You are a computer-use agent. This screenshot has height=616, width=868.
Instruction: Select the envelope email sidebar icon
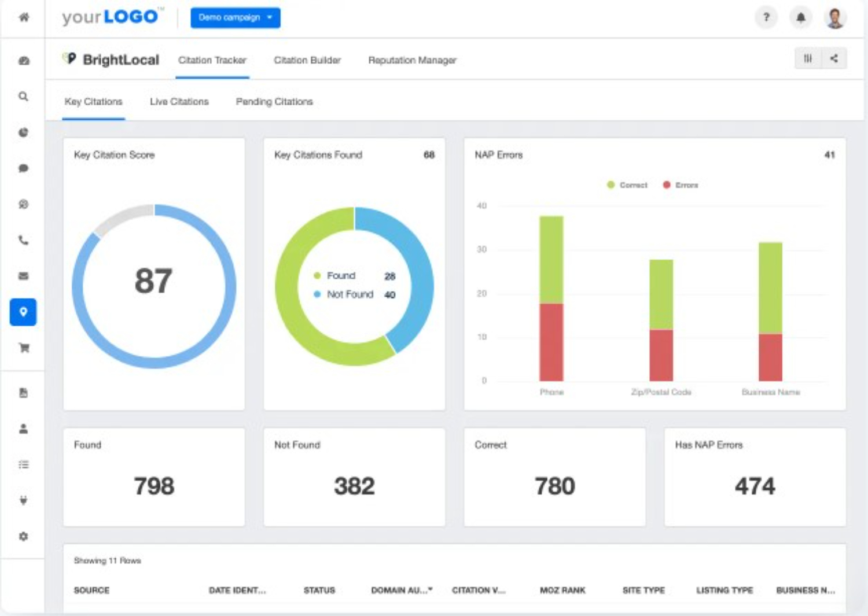pos(23,276)
